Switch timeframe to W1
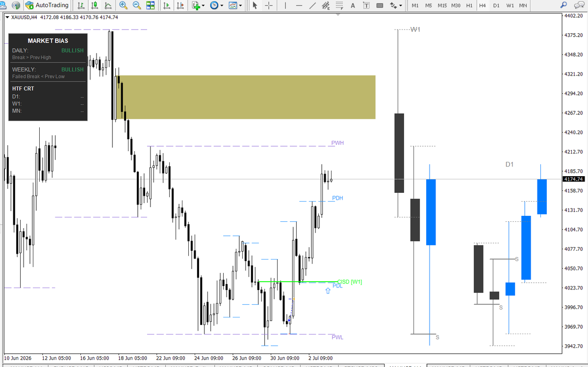The image size is (588, 367). pos(510,5)
